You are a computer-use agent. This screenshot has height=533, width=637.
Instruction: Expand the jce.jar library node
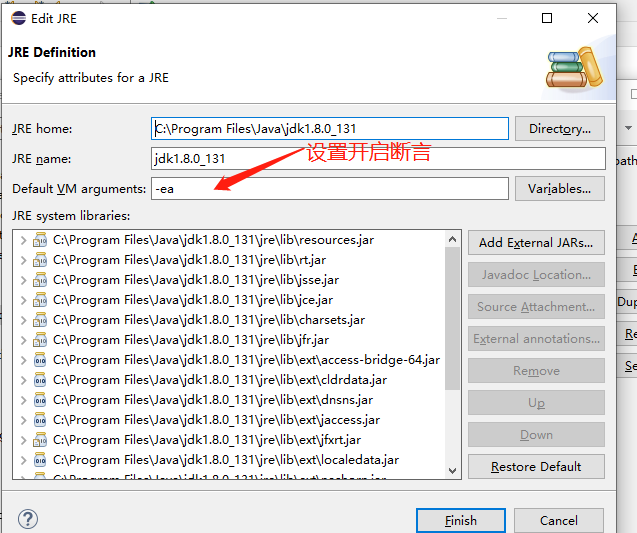[x=24, y=300]
